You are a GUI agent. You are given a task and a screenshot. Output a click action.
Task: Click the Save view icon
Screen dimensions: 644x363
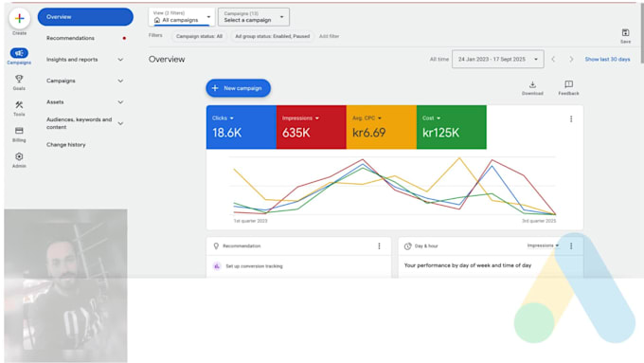(625, 33)
